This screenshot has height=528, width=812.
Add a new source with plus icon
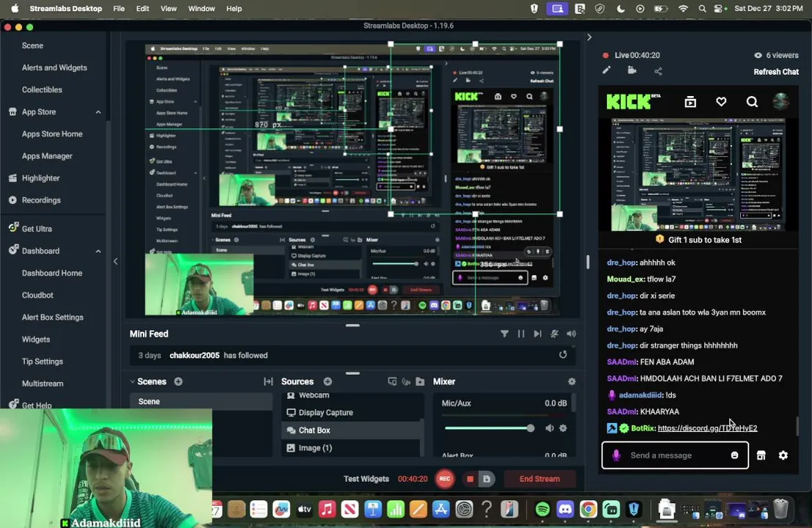point(328,381)
